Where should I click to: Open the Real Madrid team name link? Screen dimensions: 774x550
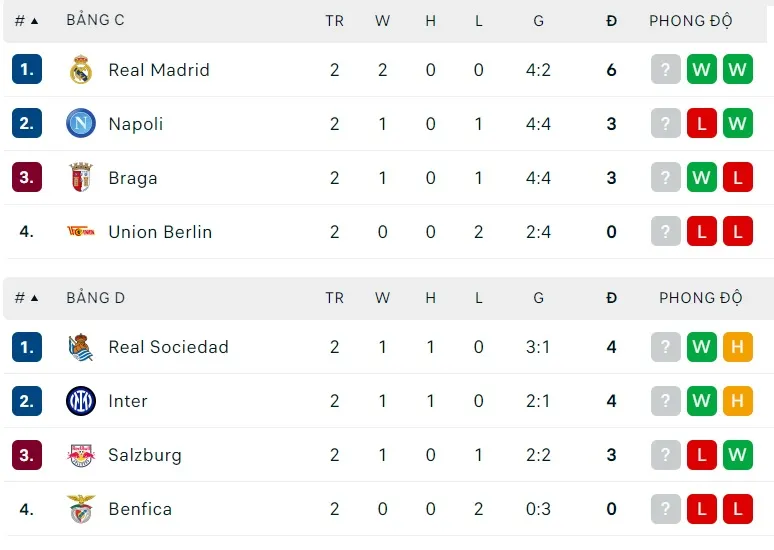click(159, 70)
